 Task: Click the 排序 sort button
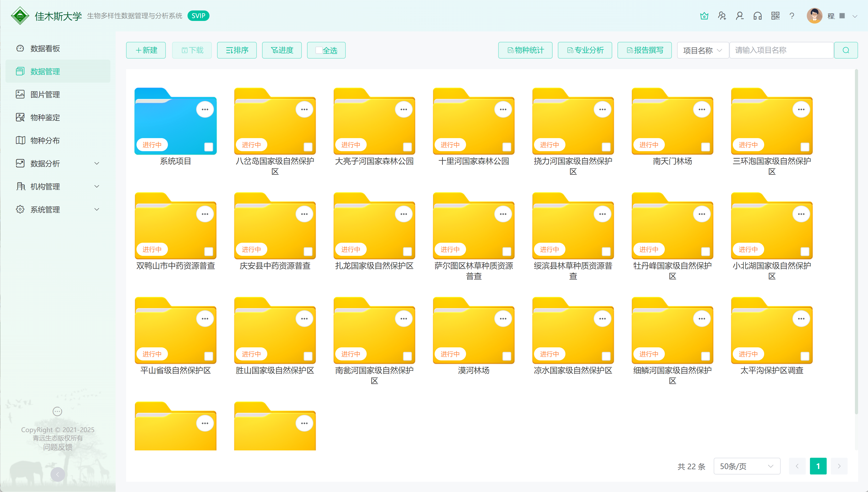coord(237,50)
